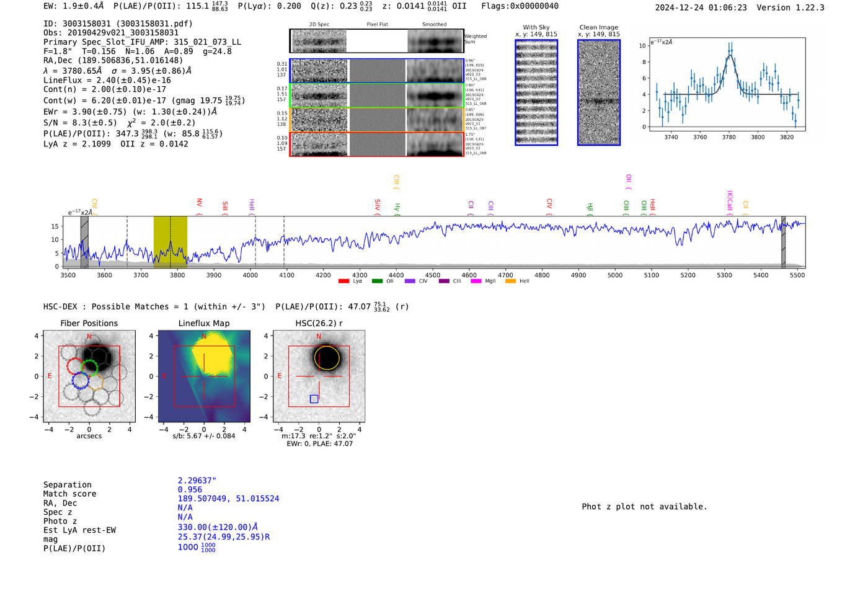Click the Obs 20190429v021 text line

(x=111, y=33)
